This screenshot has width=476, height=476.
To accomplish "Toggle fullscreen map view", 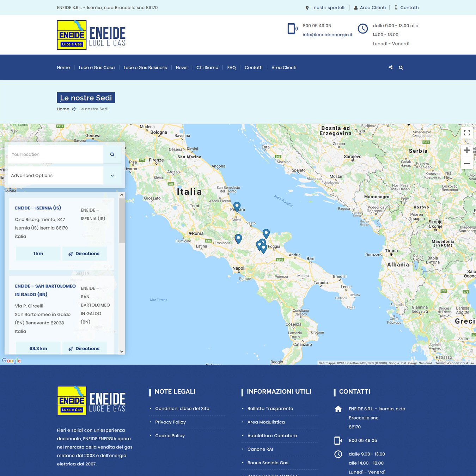I will pos(467,133).
